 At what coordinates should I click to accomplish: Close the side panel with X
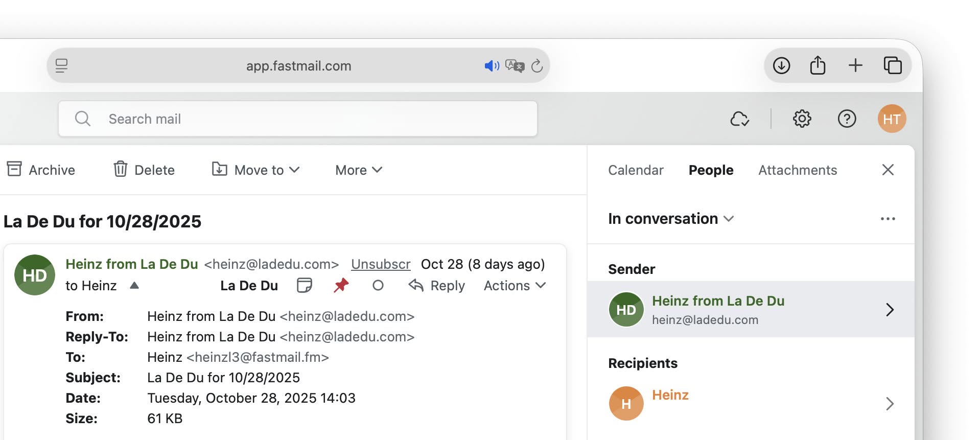(888, 170)
